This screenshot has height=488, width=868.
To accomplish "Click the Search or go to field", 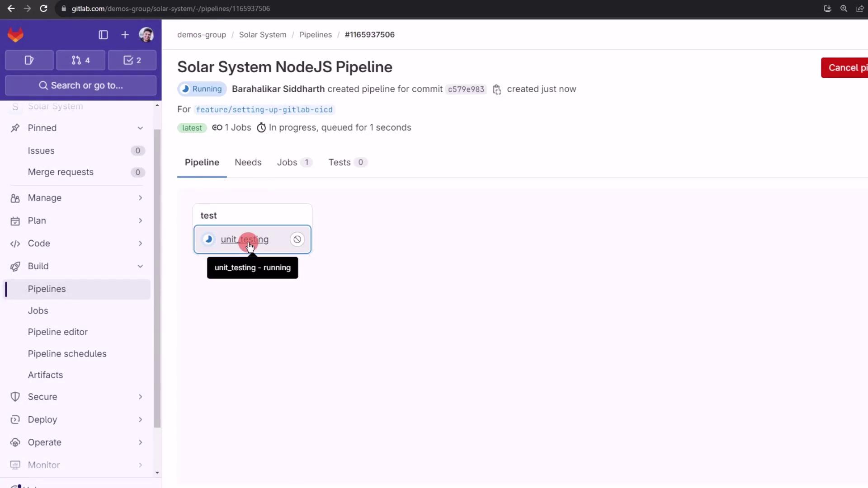I will coord(81,85).
